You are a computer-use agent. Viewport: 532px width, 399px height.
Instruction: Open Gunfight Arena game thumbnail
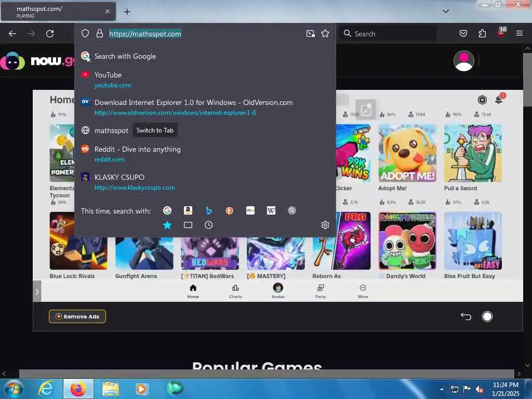click(x=144, y=254)
